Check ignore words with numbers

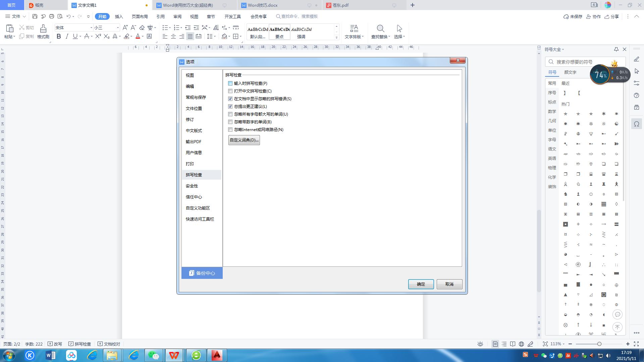pyautogui.click(x=230, y=122)
